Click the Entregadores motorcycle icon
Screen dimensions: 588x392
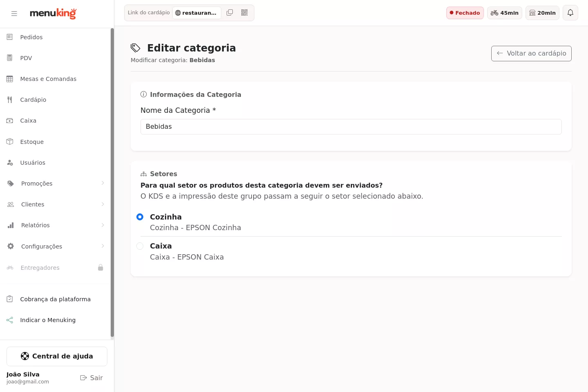tap(10, 268)
